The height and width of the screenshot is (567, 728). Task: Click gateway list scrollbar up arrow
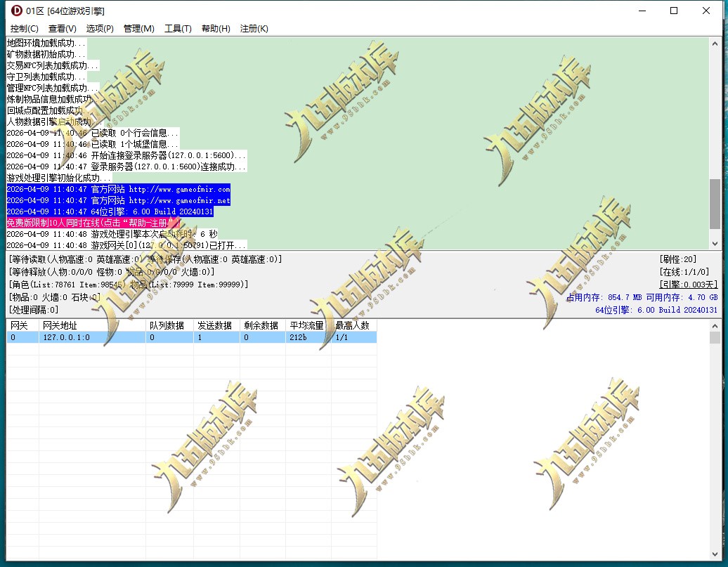click(x=715, y=326)
